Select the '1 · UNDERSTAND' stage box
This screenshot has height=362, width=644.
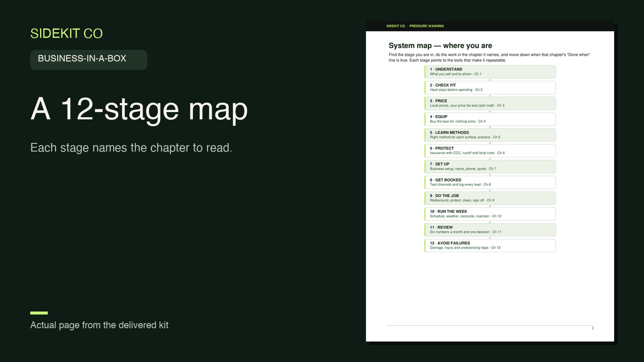[490, 72]
